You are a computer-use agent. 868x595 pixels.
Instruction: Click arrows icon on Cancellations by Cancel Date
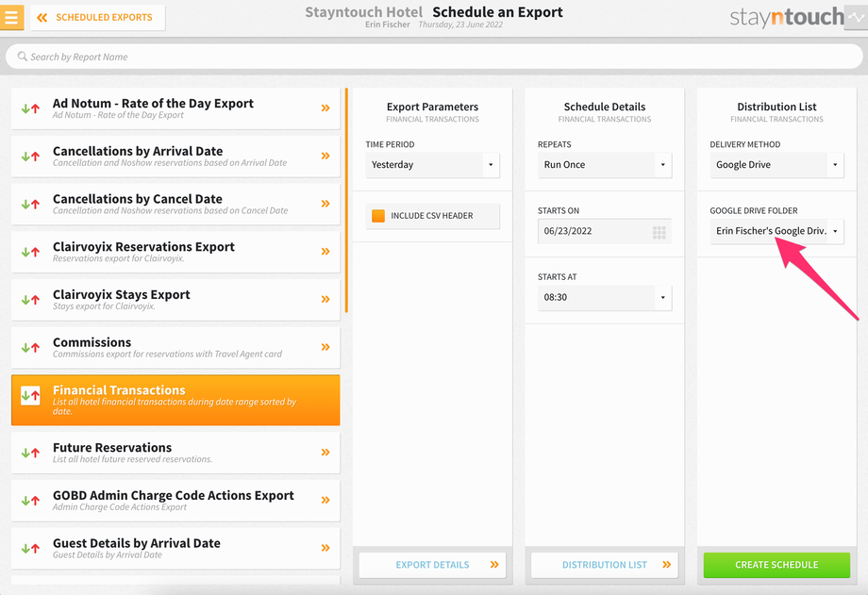[30, 205]
